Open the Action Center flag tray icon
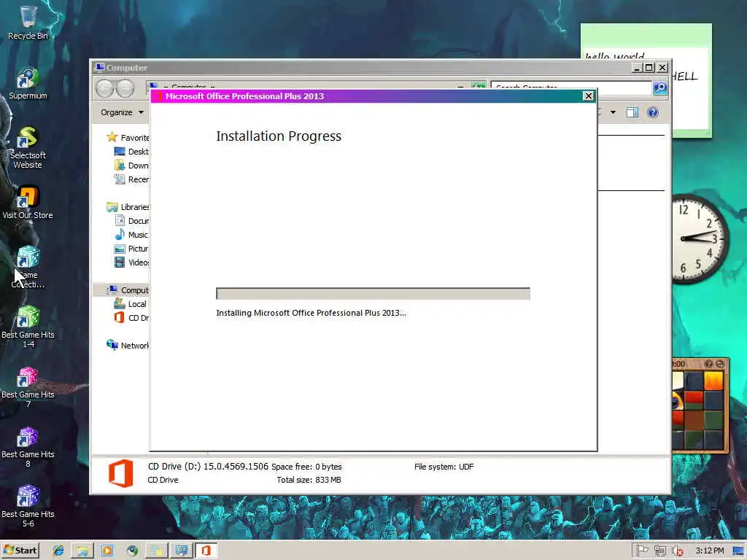Screen dimensions: 747x560 pyautogui.click(x=642, y=551)
